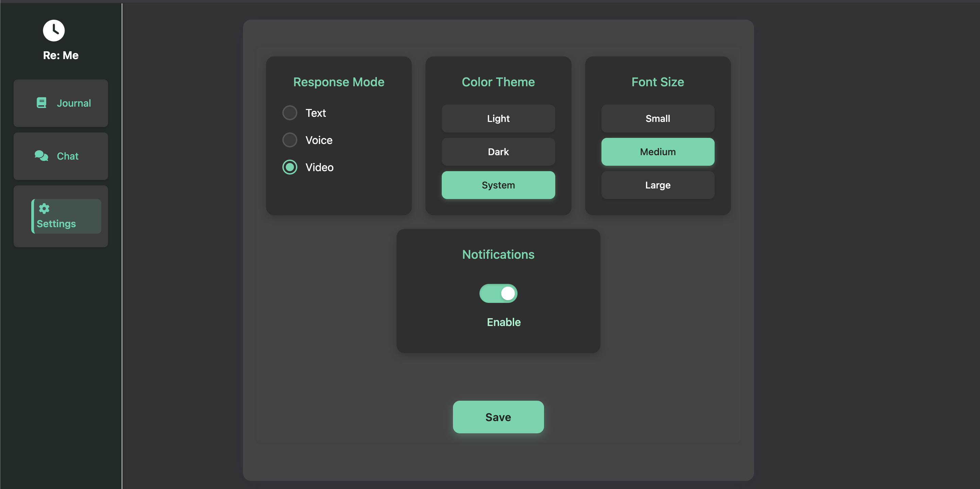Screen dimensions: 980x489
Task: Click the Settings gear icon
Action: (44, 209)
